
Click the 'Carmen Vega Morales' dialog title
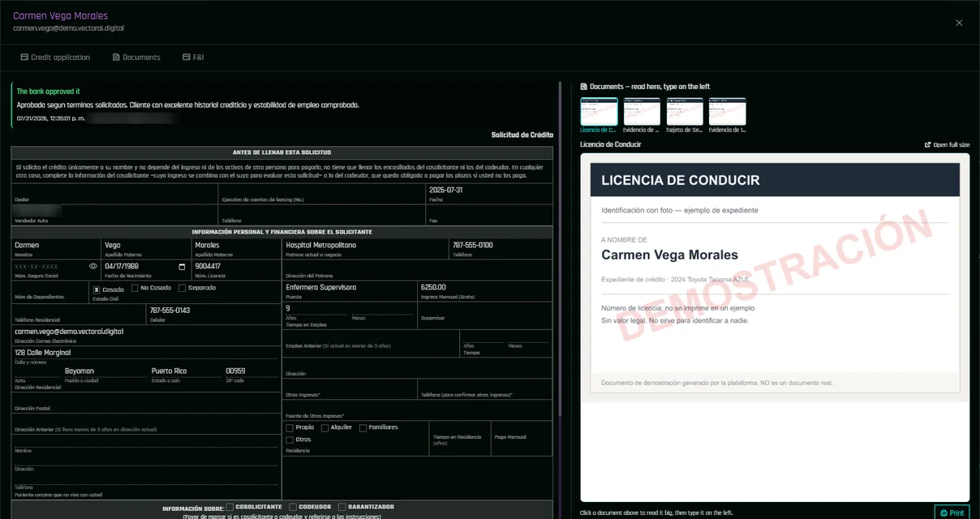(x=60, y=16)
